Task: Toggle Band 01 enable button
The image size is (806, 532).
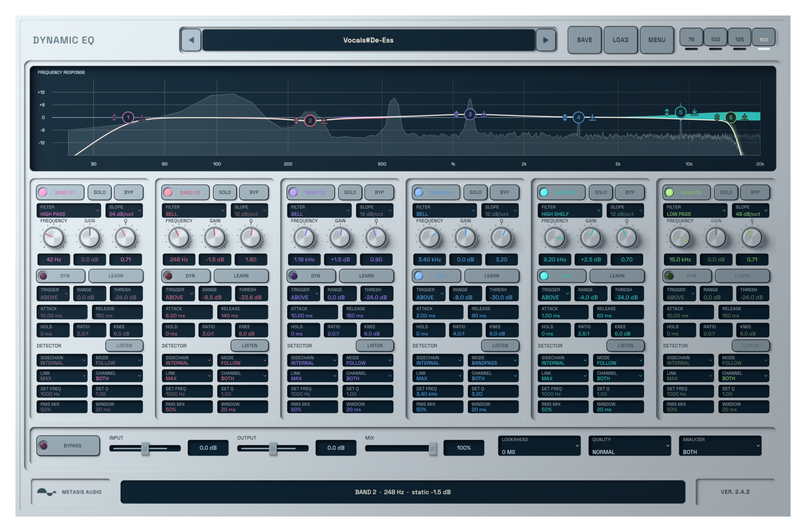Action: (x=60, y=192)
